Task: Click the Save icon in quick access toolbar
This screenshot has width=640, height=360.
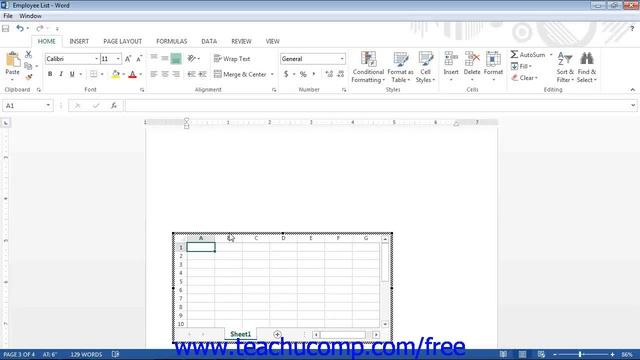Action: (x=6, y=29)
